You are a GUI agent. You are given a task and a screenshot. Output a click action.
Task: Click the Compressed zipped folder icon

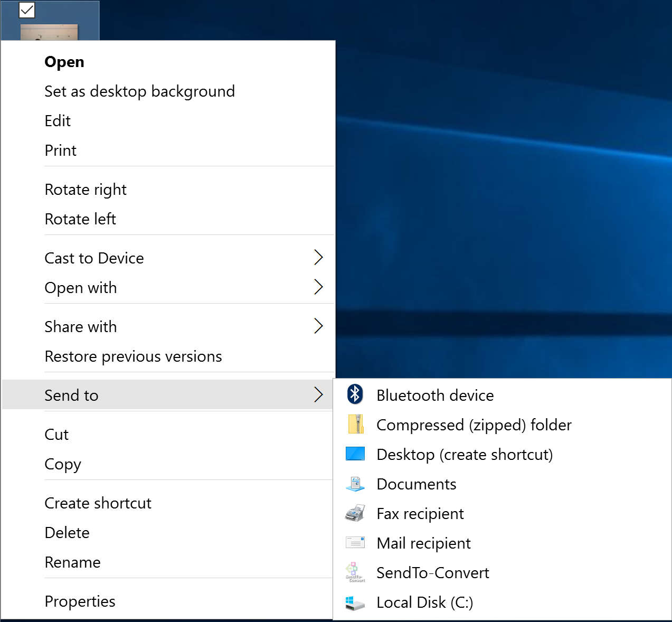point(355,425)
